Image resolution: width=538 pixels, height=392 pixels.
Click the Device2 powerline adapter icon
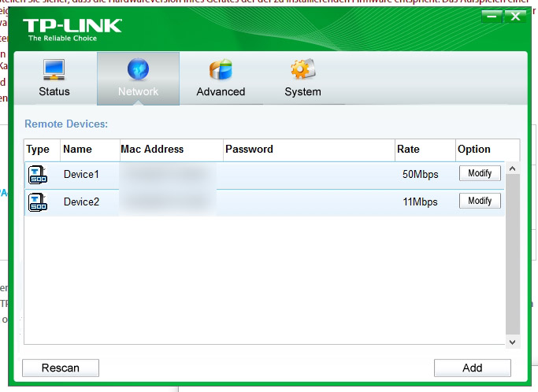(38, 202)
